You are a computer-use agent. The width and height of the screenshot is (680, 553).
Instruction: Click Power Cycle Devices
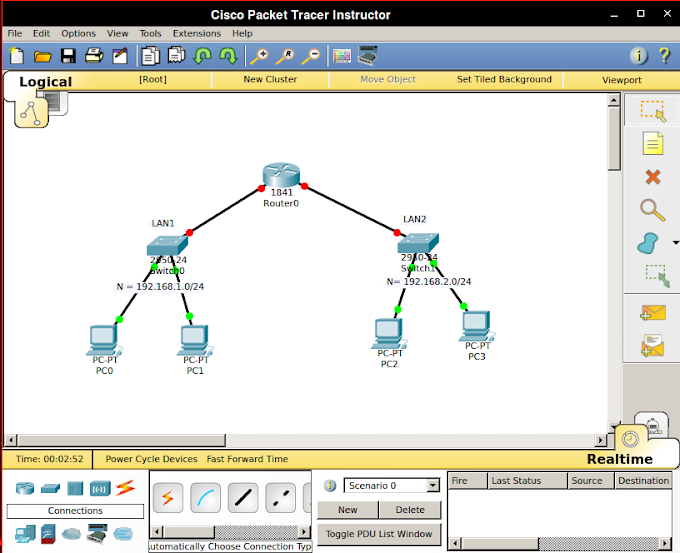(x=151, y=459)
